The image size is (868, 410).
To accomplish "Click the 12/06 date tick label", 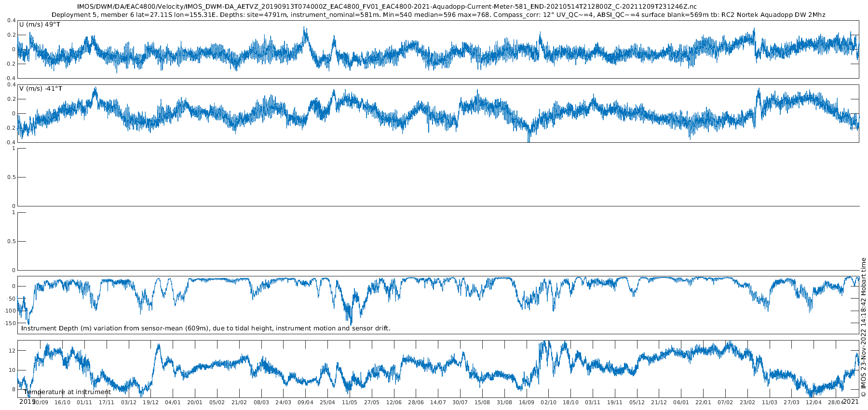I will tap(394, 402).
